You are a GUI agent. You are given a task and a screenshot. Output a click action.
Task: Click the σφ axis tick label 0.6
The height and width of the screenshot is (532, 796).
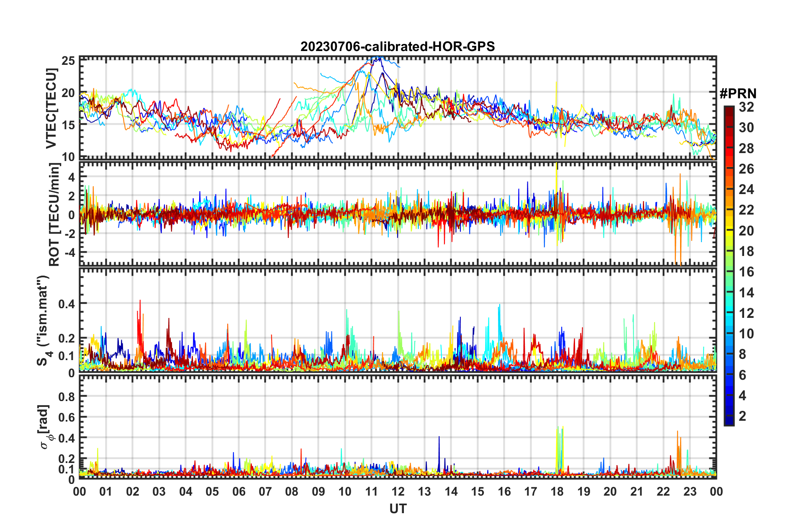click(x=67, y=417)
